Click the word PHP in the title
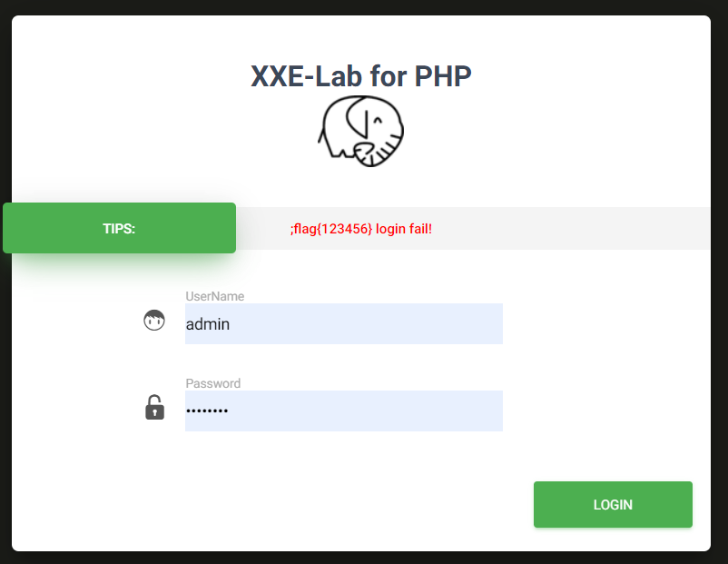 pos(443,77)
